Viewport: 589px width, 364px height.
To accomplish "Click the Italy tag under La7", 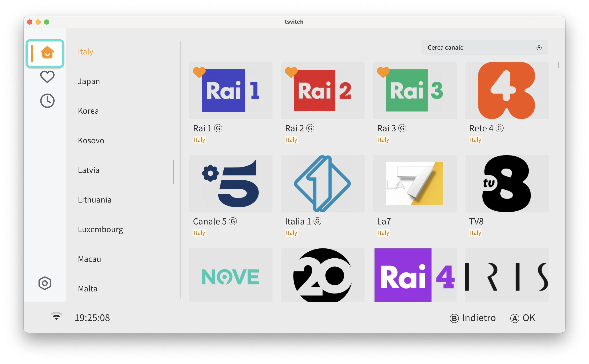I will pos(383,233).
